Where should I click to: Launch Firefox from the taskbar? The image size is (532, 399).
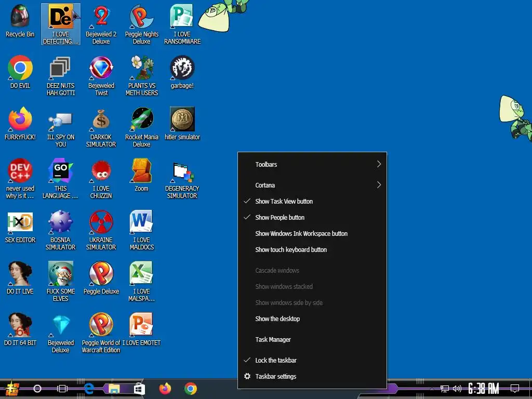point(165,389)
